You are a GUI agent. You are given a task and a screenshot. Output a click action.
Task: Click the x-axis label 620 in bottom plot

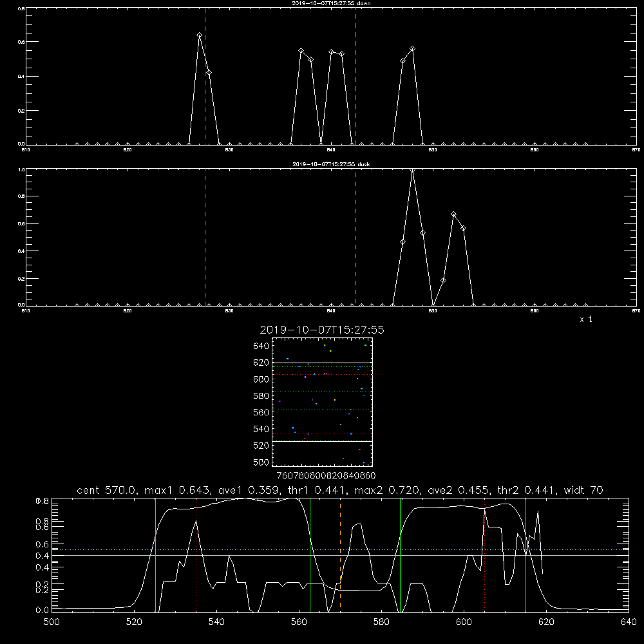546,621
